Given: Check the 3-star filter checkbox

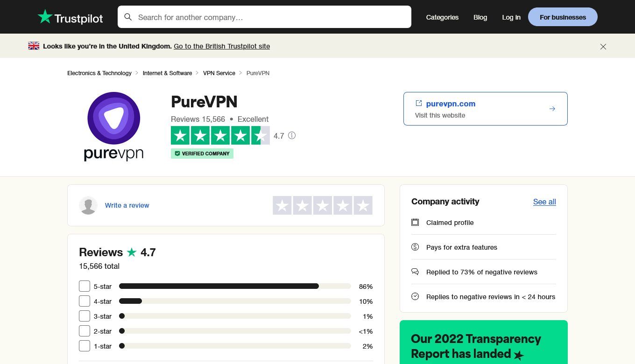Looking at the screenshot, I should [x=85, y=316].
